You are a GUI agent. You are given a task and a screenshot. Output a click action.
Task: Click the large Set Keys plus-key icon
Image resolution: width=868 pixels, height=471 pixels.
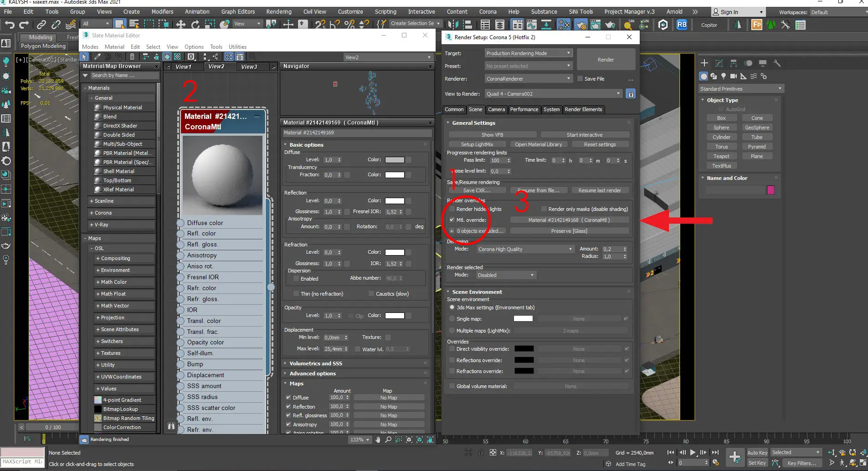734,457
